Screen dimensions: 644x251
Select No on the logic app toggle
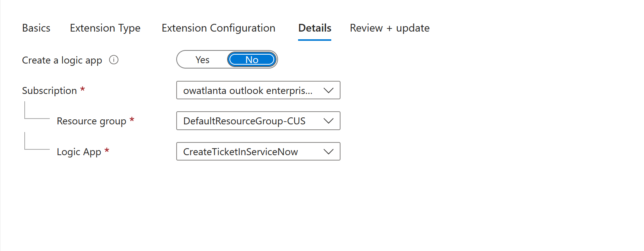click(252, 60)
